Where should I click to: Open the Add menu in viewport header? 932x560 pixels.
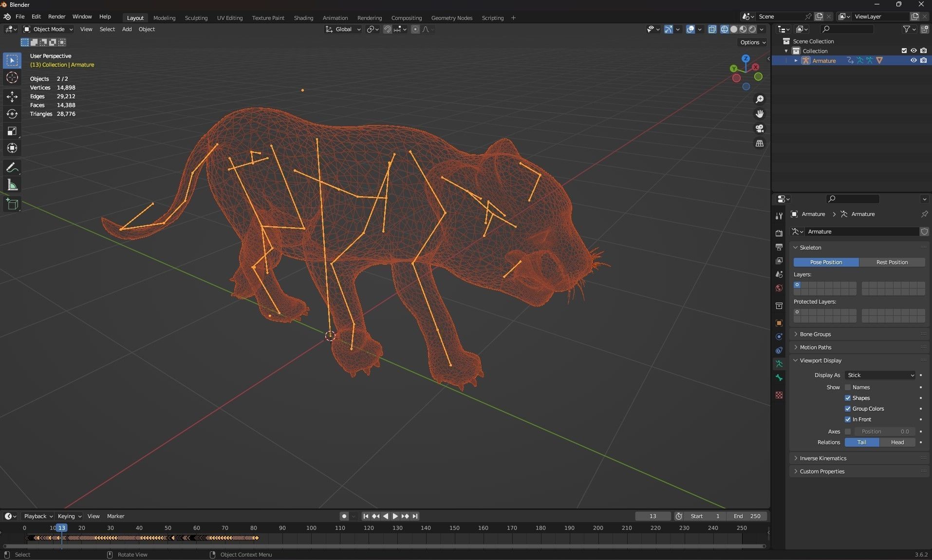click(x=127, y=29)
